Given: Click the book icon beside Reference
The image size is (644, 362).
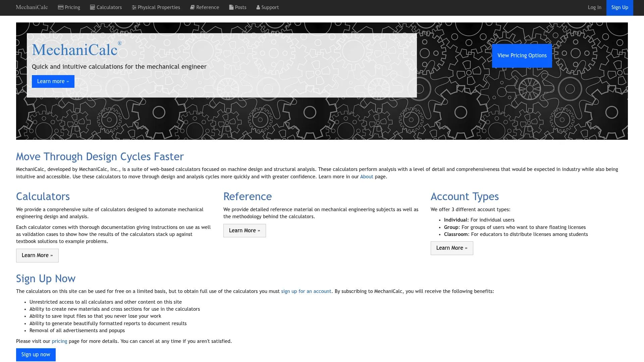Looking at the screenshot, I should click(193, 7).
